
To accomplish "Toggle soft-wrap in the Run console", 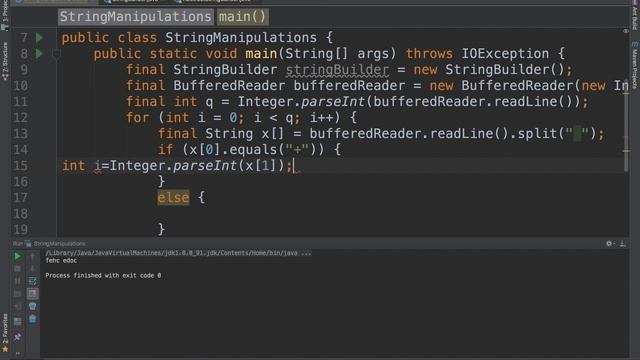I will (33, 281).
